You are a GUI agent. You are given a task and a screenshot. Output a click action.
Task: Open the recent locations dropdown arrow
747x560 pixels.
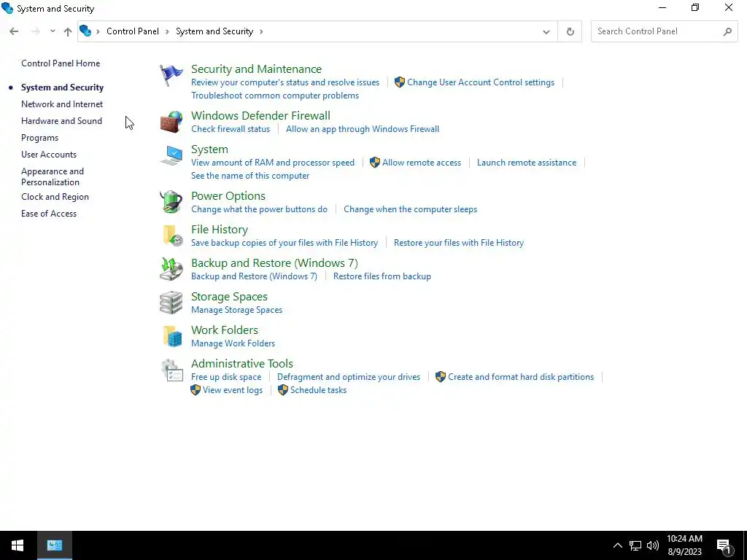tap(53, 31)
